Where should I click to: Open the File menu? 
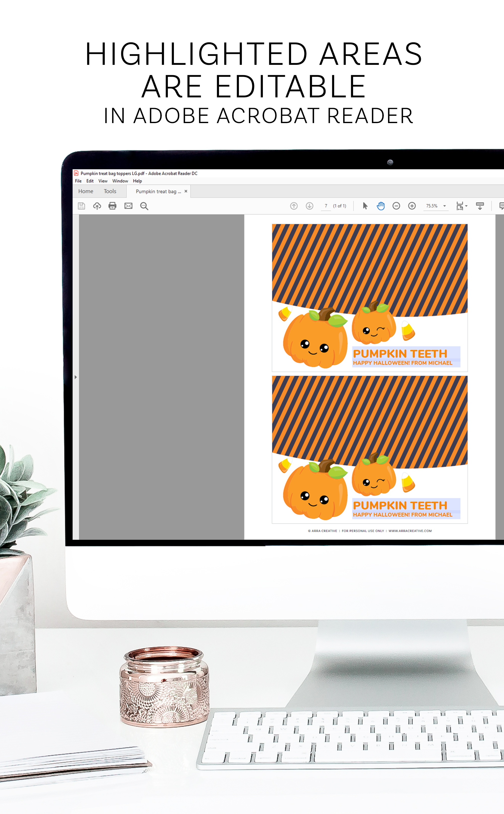point(78,181)
